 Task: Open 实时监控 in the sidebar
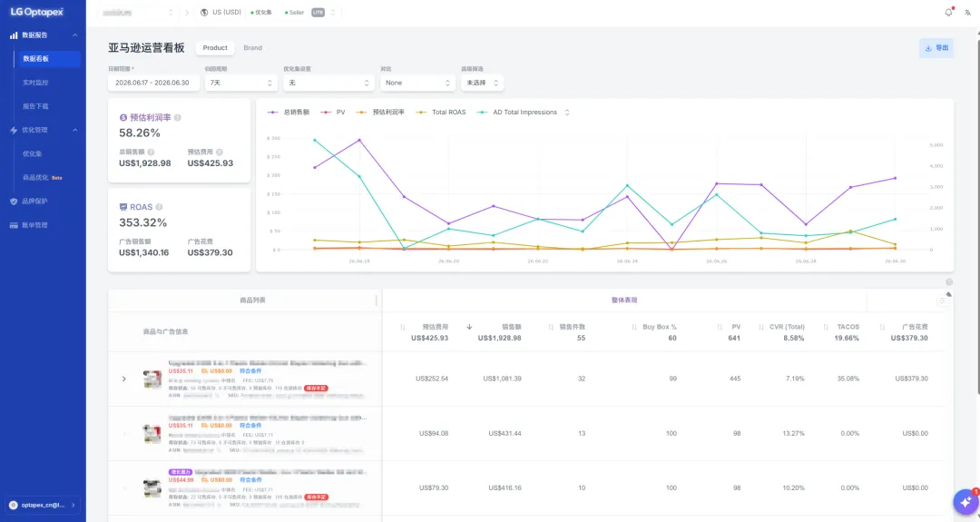pyautogui.click(x=35, y=83)
